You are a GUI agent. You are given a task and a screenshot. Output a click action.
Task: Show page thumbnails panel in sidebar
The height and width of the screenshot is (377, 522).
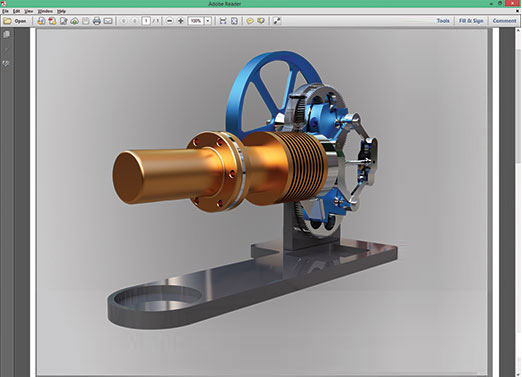point(6,34)
